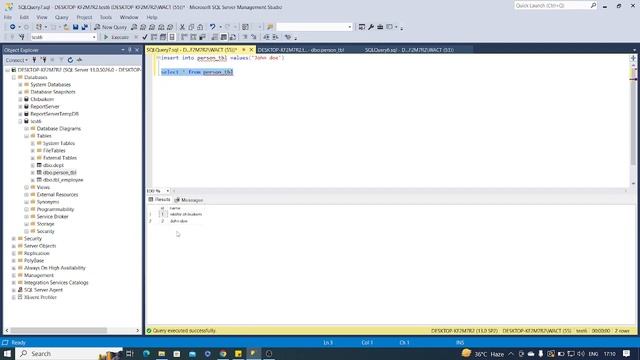Select the ReportServer database
This screenshot has width=640, height=360.
click(x=45, y=107)
